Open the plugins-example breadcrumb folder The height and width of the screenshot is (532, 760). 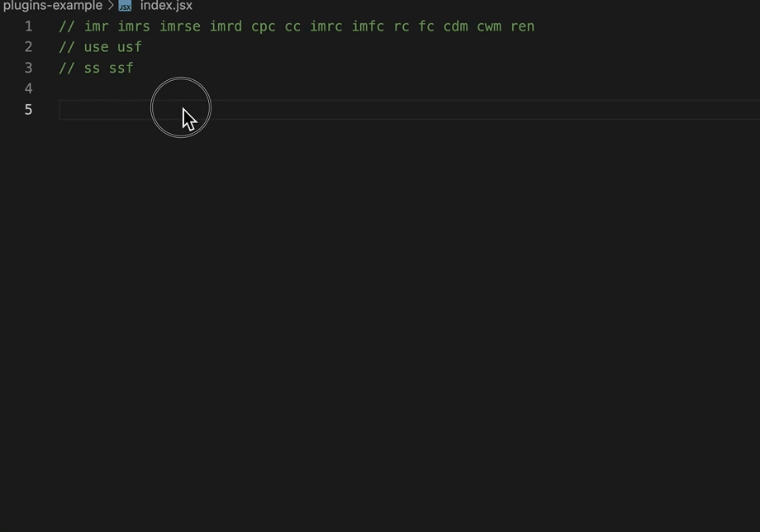53,6
